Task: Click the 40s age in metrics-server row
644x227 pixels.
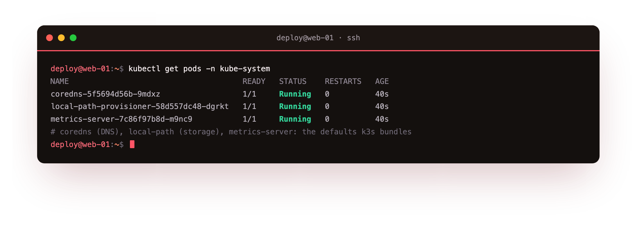Action: [x=382, y=119]
